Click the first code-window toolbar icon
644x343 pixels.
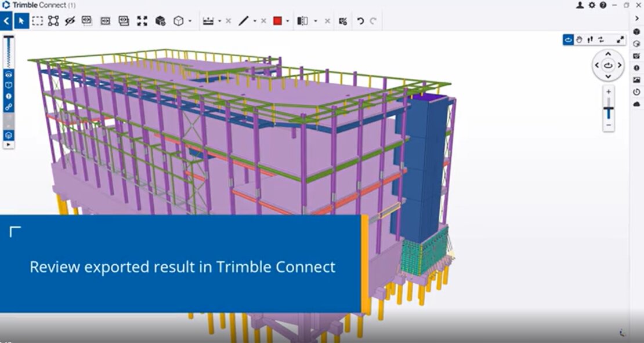[x=86, y=21]
